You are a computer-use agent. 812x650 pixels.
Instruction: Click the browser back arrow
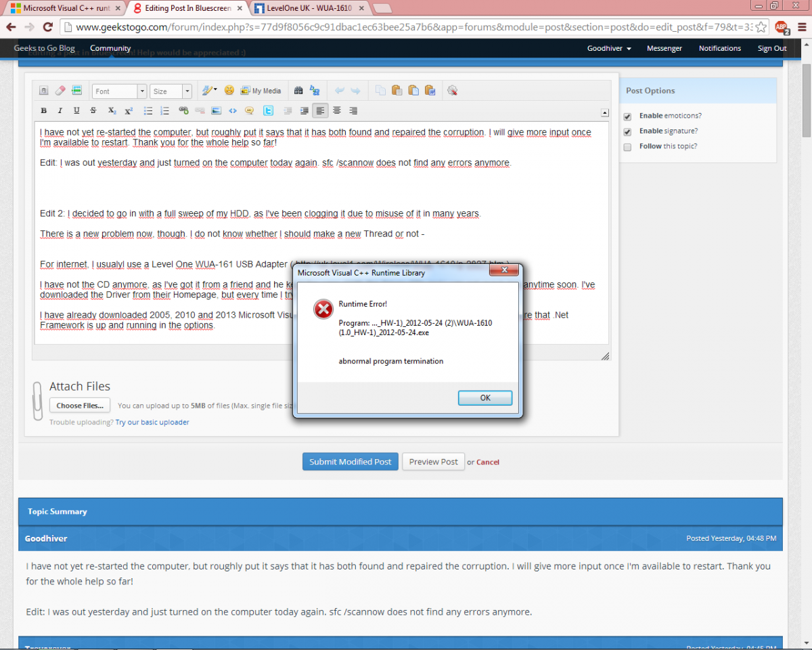point(11,27)
